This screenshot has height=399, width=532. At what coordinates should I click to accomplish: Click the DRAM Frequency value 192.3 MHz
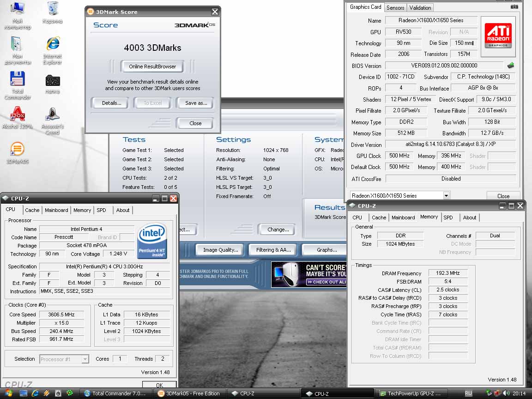[x=448, y=273]
